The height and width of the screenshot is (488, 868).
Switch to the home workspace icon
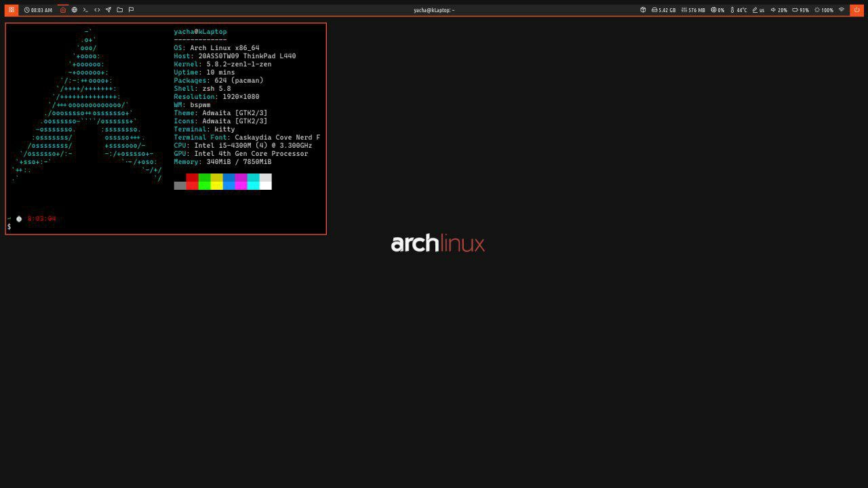pos(63,9)
